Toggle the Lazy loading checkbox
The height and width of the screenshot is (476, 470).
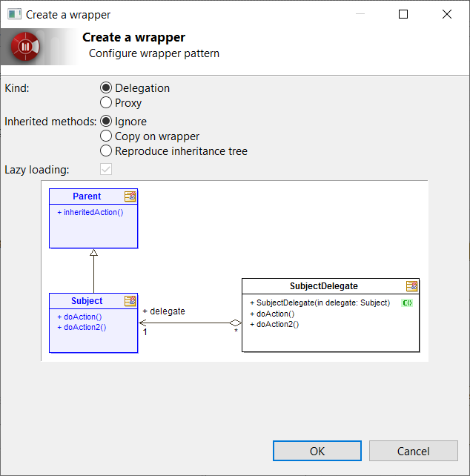[x=106, y=169]
